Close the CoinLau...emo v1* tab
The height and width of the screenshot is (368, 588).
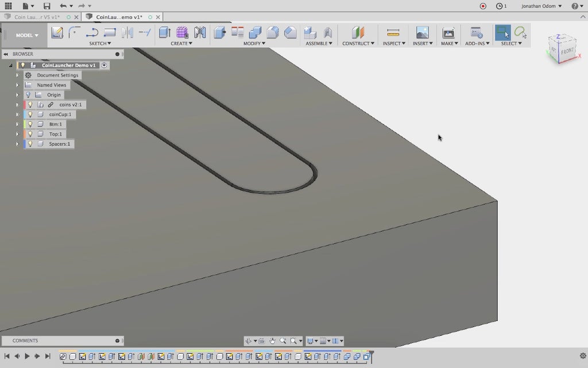click(158, 17)
